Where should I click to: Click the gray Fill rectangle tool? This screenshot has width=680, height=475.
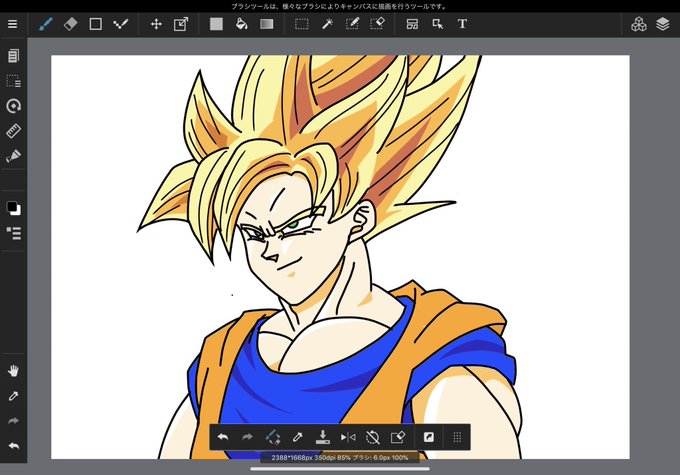(216, 24)
